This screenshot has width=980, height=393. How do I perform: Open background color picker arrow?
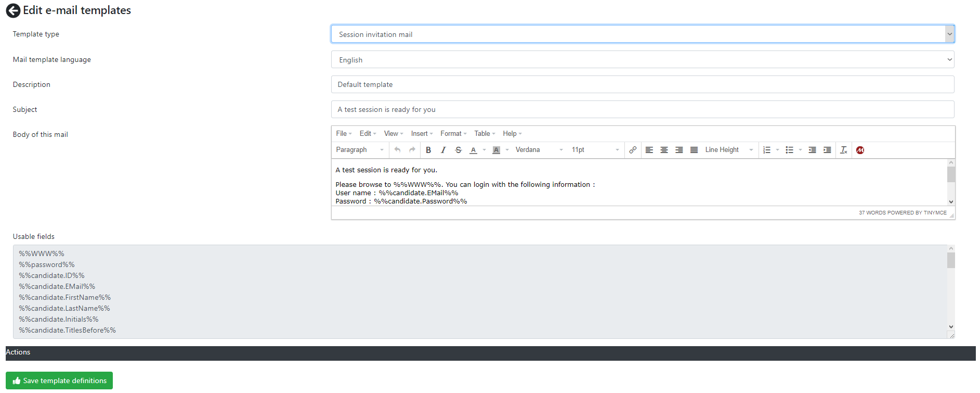point(507,150)
